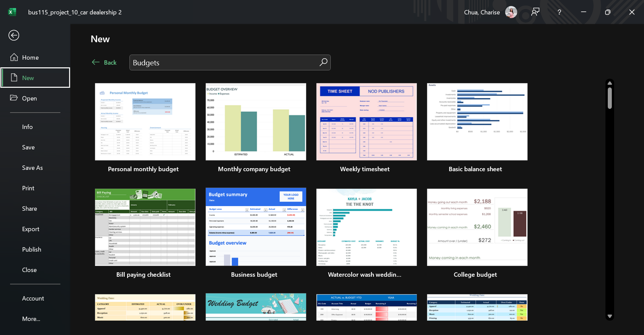The image size is (644, 335).
Task: Click the back arrow circle icon
Action: pyautogui.click(x=14, y=35)
